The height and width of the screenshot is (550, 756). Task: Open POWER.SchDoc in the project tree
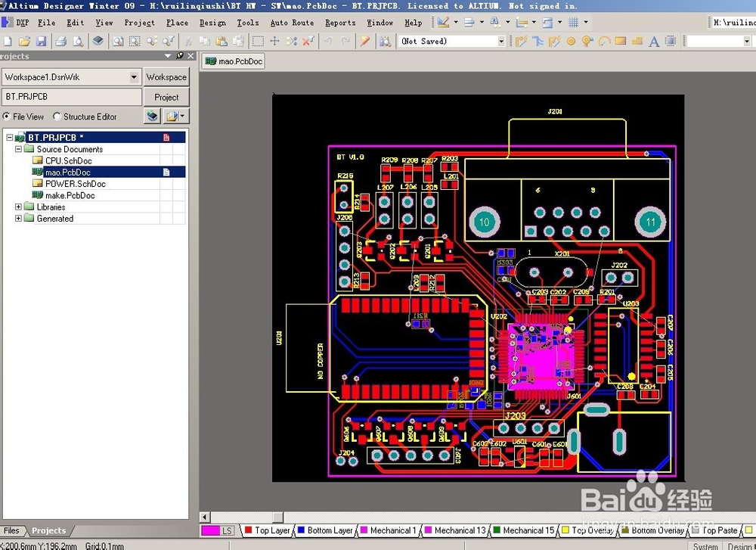point(75,184)
